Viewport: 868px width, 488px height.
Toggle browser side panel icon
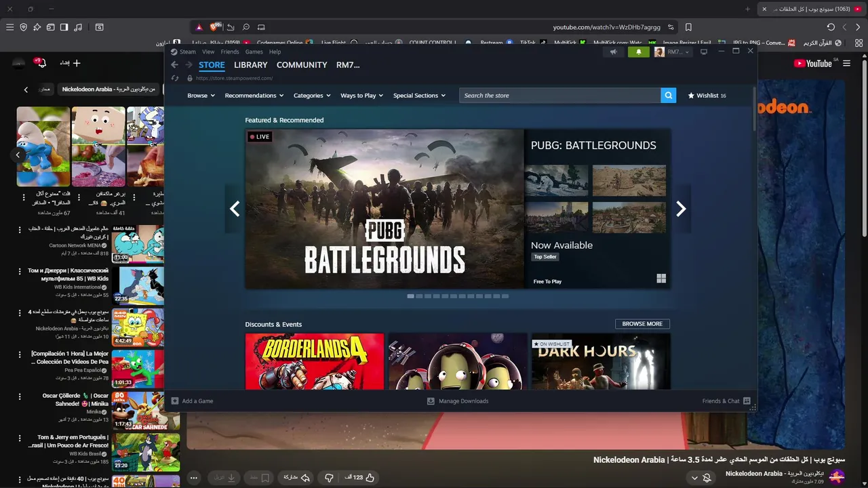(x=64, y=27)
